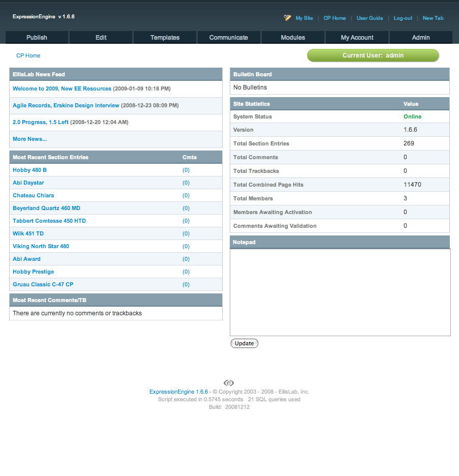Click the No Bulletins text
This screenshot has height=476, width=459.
click(x=250, y=87)
